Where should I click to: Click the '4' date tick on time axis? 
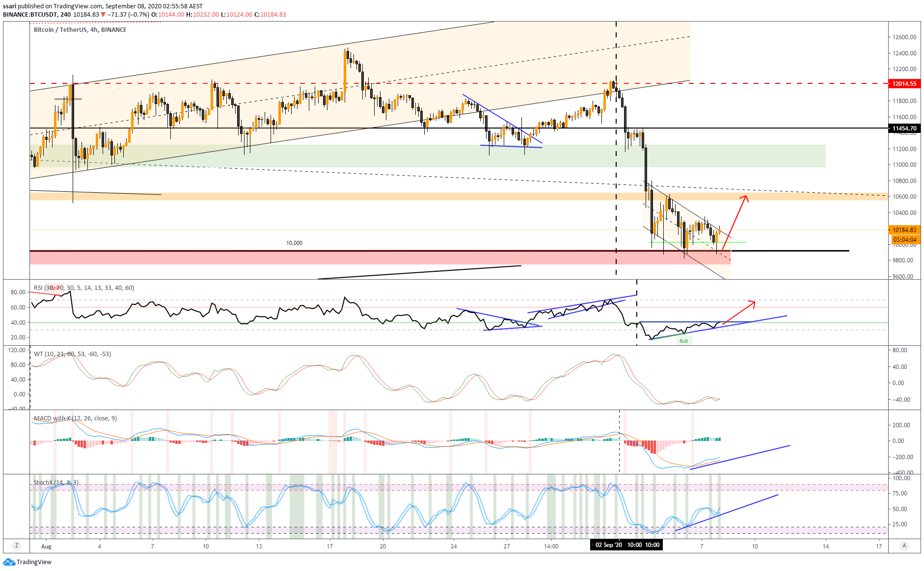click(x=100, y=546)
